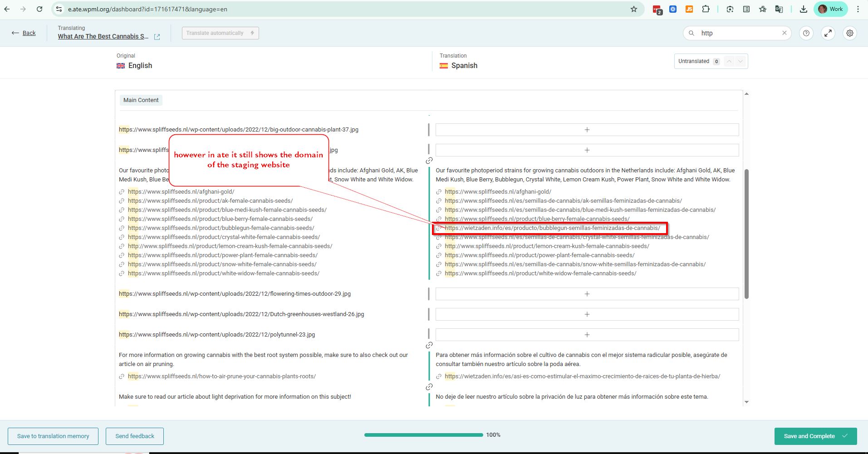The height and width of the screenshot is (454, 868).
Task: Click link icon beside Spanish afghani-gold URL
Action: click(x=439, y=192)
